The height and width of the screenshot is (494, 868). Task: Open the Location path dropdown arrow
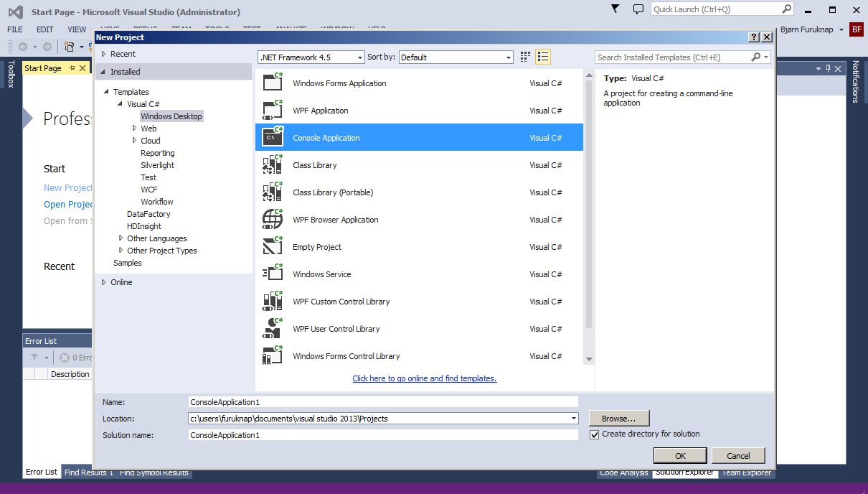tap(573, 419)
